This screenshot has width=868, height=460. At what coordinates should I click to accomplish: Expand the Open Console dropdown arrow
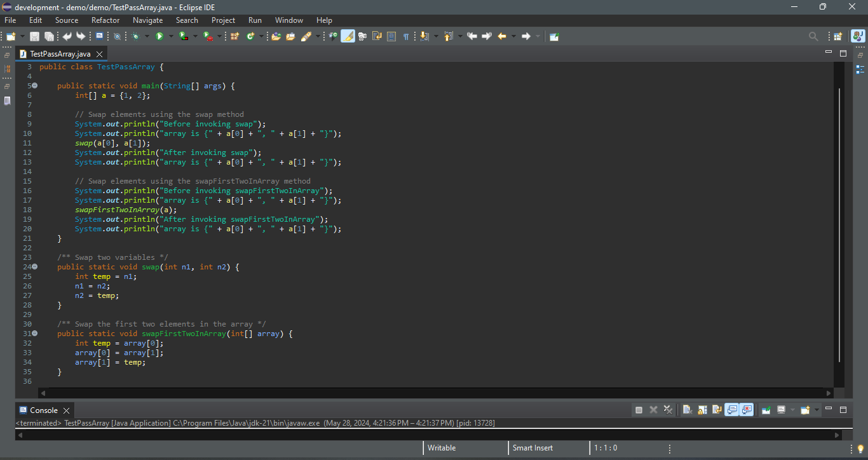coord(816,410)
